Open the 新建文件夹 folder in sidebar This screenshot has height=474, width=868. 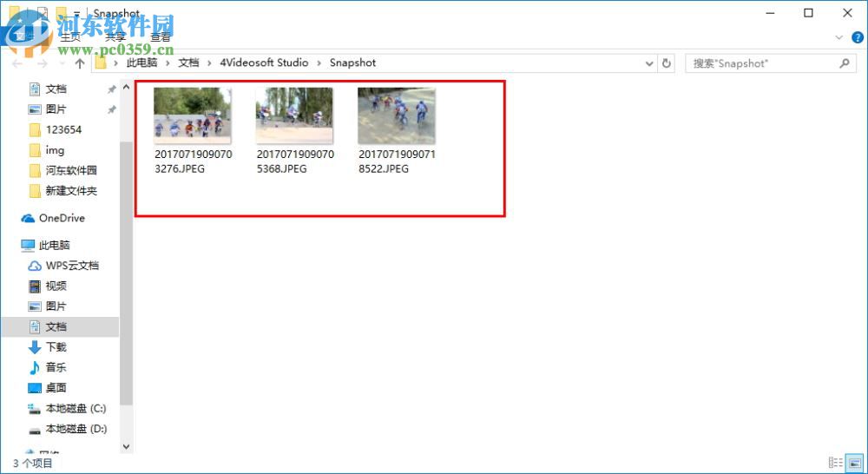pos(71,191)
